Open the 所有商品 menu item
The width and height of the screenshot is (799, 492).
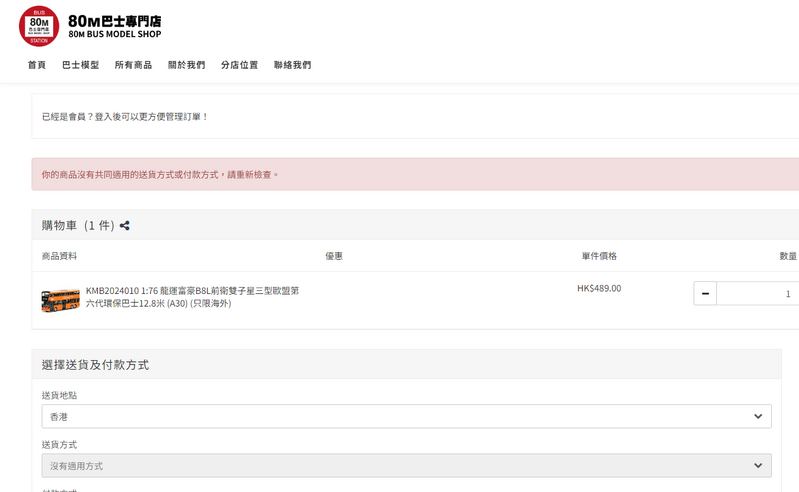(x=134, y=65)
